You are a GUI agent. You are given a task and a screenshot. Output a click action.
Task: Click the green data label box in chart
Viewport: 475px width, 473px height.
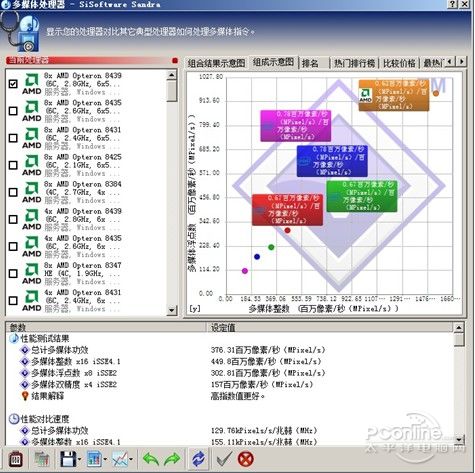point(362,196)
